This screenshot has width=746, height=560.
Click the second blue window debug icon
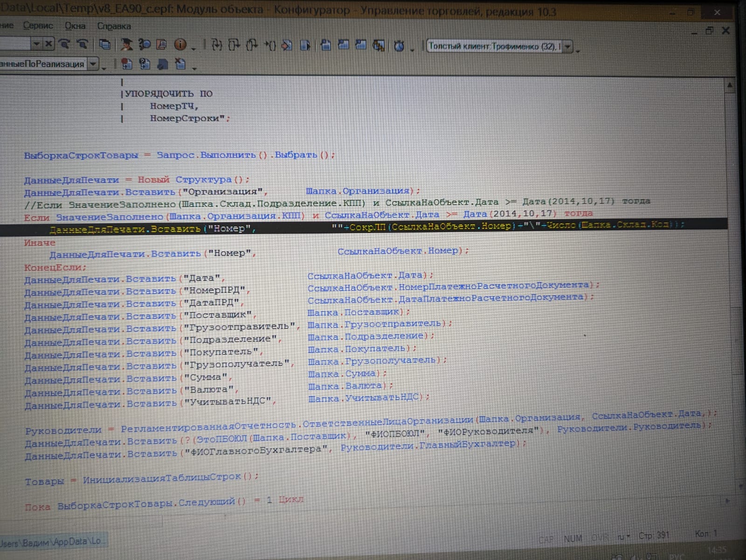pos(343,45)
